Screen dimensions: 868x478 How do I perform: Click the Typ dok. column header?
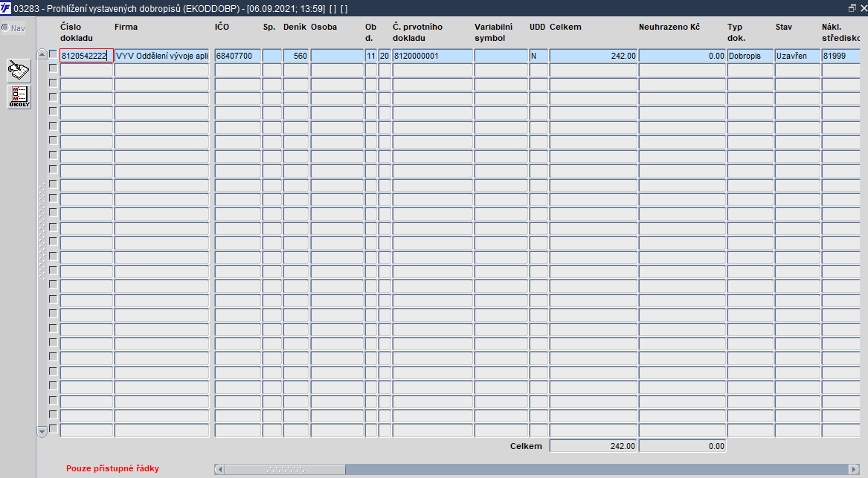coord(736,33)
